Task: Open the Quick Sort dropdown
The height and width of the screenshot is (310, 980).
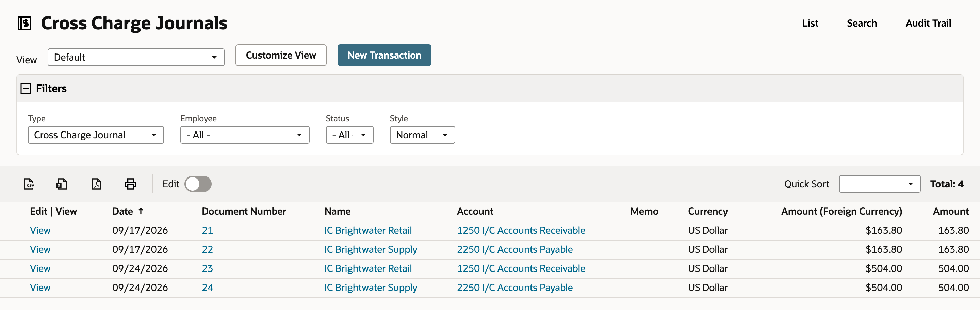Action: point(880,184)
